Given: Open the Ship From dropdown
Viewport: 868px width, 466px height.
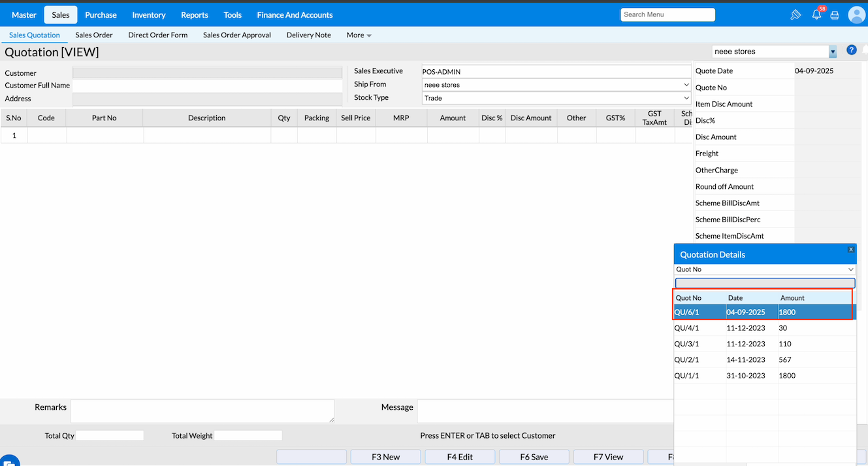Looking at the screenshot, I should click(686, 85).
